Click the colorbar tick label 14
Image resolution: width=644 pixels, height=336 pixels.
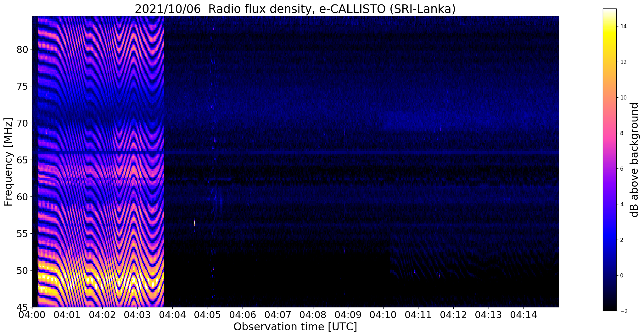[623, 26]
